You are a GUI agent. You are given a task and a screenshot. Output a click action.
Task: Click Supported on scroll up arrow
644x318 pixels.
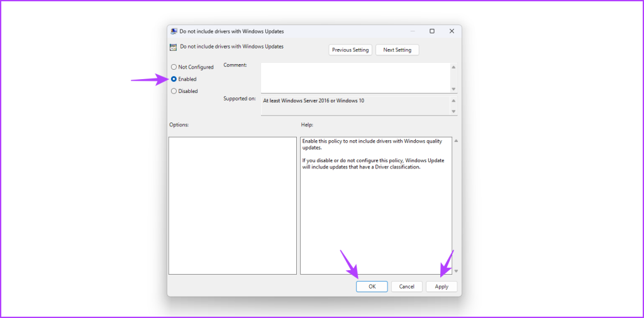453,99
